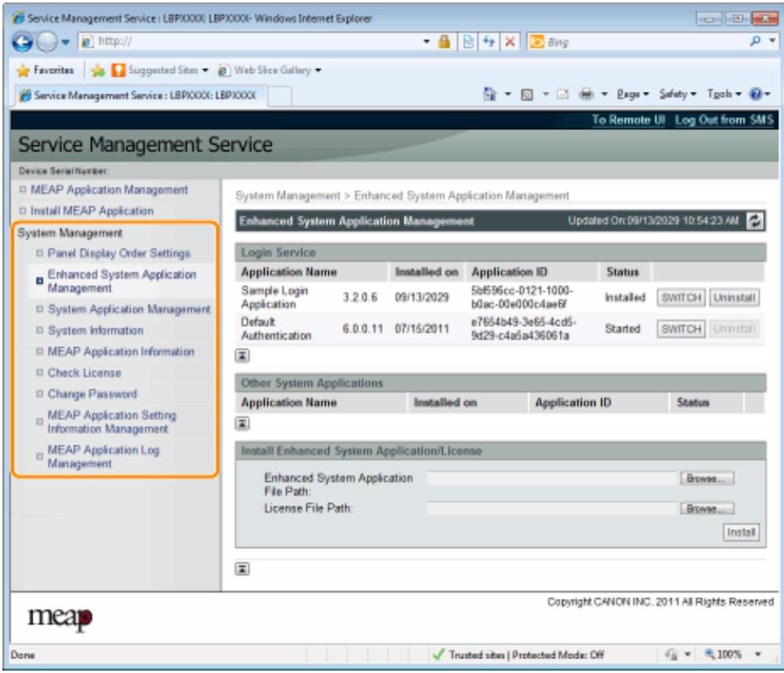Click the Add to Favorites Bar star icon

(98, 71)
